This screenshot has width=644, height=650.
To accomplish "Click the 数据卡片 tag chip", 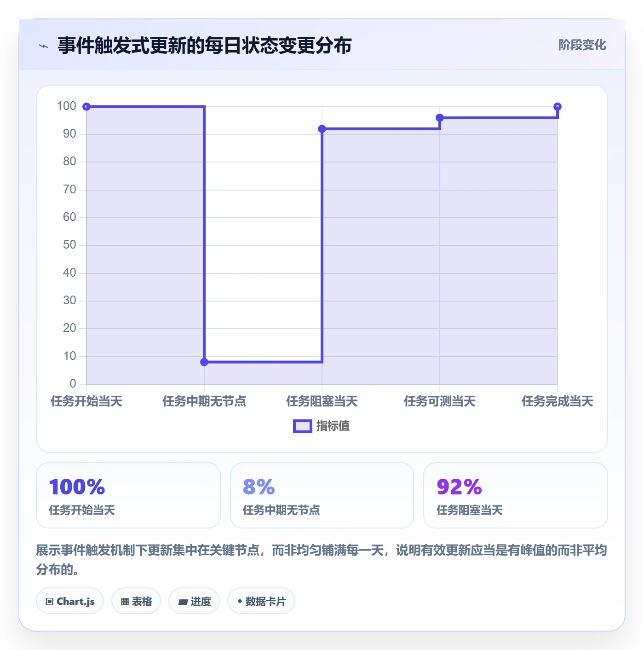I will [x=261, y=601].
